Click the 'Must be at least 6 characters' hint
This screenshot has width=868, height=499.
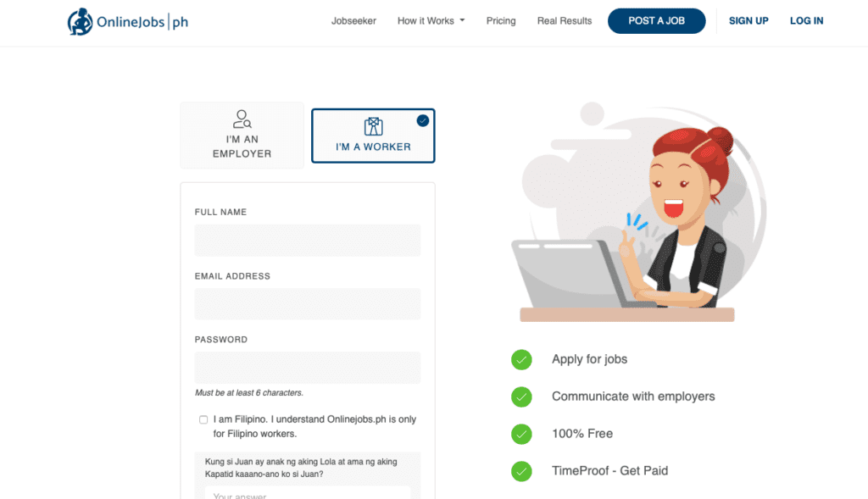point(249,393)
